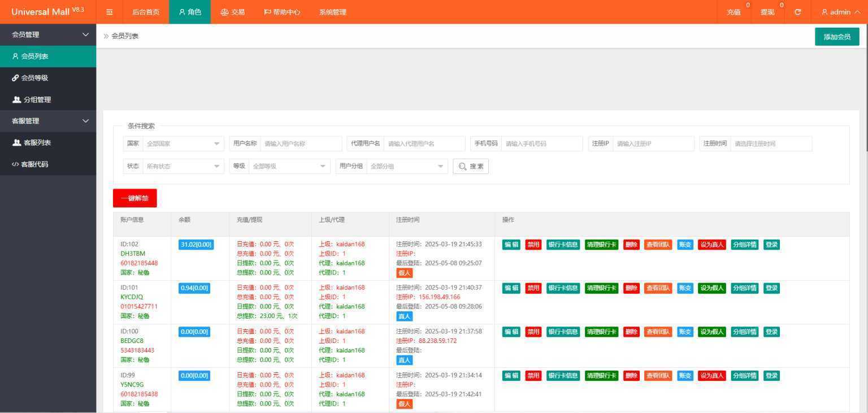868x413 pixels.
Task: Go to 后台首页 tab
Action: pyautogui.click(x=146, y=12)
